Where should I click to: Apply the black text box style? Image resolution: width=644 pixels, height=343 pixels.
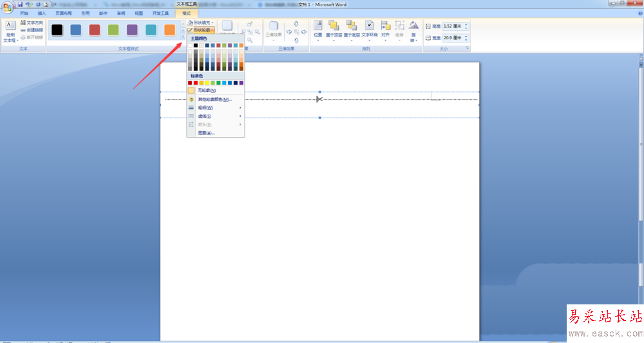[x=57, y=30]
